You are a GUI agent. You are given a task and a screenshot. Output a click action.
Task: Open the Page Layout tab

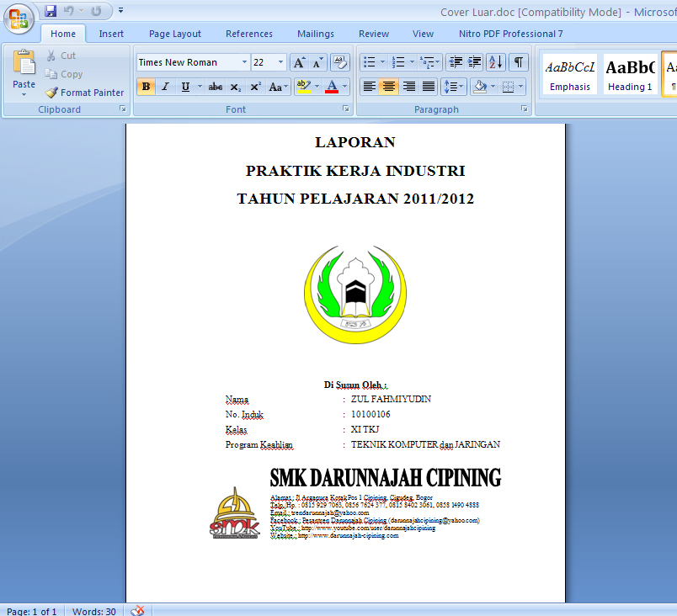coord(175,34)
